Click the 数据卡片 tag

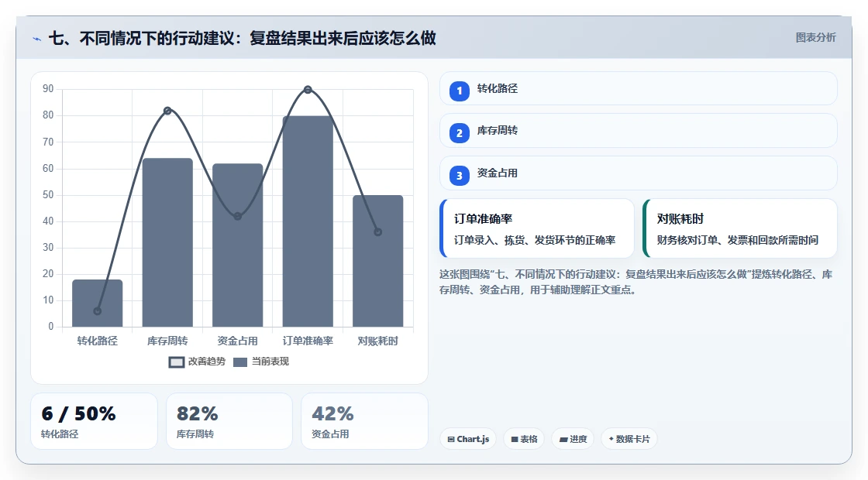pos(629,439)
